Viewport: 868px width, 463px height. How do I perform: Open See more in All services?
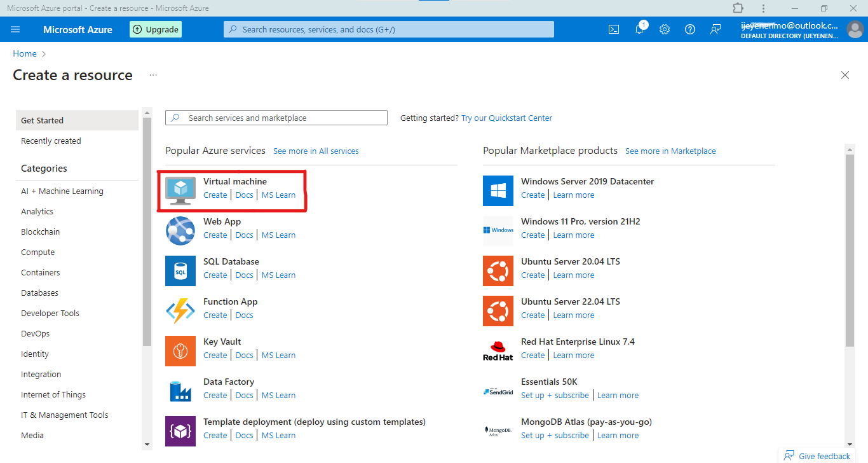pyautogui.click(x=316, y=151)
